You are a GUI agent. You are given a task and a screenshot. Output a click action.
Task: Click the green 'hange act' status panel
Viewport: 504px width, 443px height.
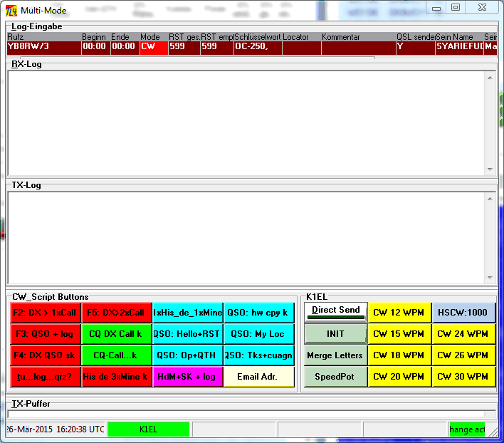467,429
